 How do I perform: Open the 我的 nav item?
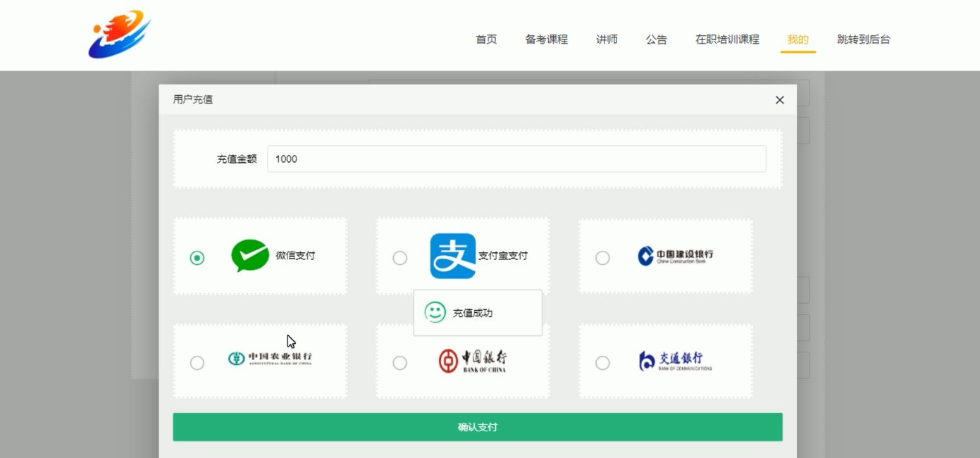(798, 39)
